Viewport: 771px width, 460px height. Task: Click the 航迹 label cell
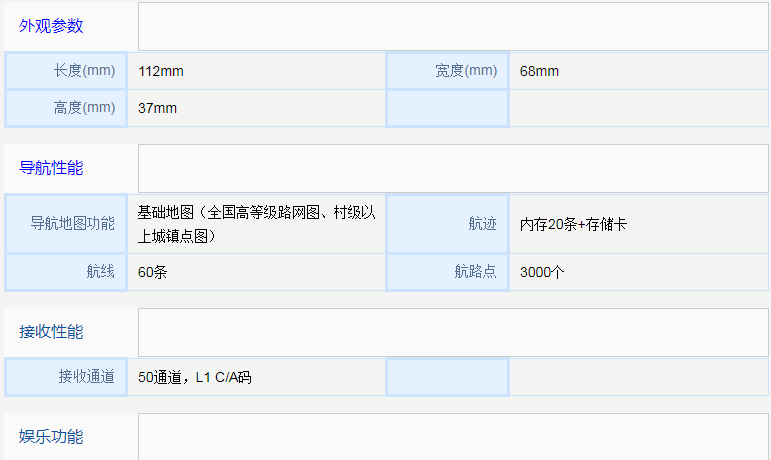pos(447,224)
